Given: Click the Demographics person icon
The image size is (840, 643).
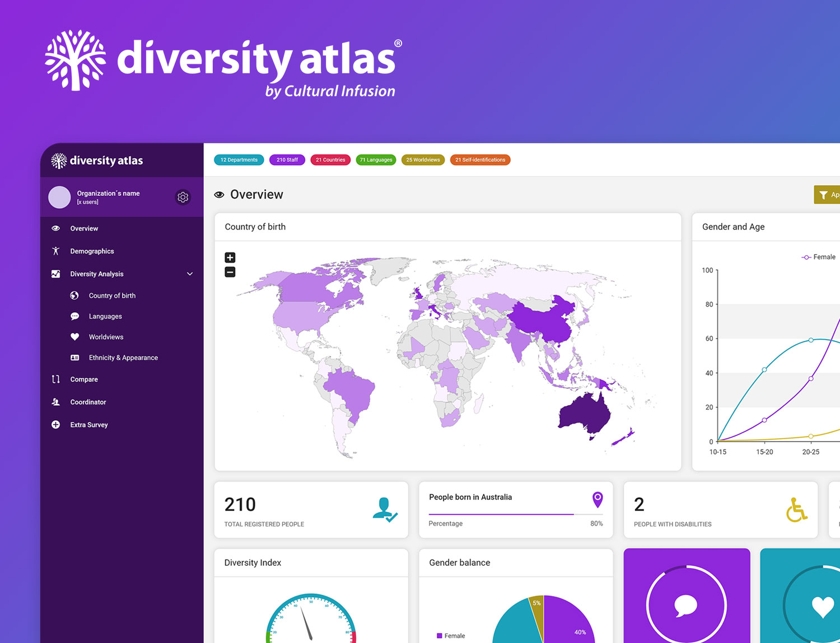Looking at the screenshot, I should (55, 251).
